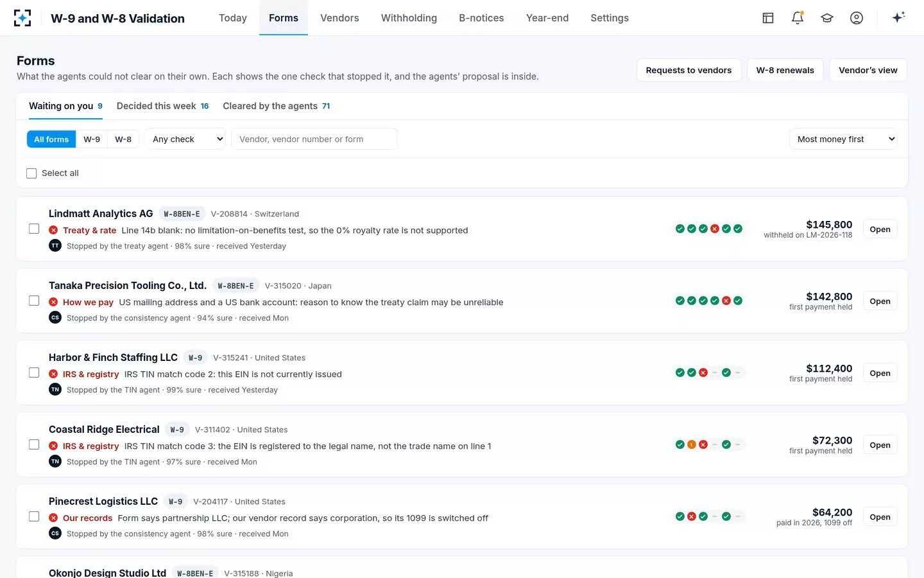Show Cleared by the agents tab
The width and height of the screenshot is (924, 578).
tap(276, 106)
